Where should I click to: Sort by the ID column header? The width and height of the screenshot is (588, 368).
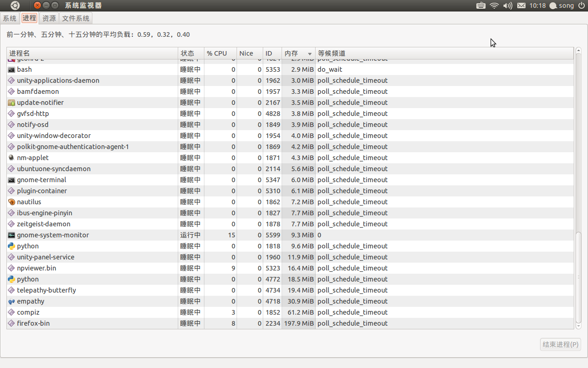(272, 53)
